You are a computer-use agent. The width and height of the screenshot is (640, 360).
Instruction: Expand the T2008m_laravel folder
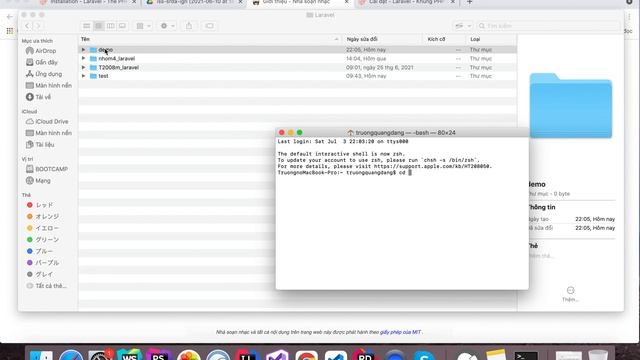83,67
